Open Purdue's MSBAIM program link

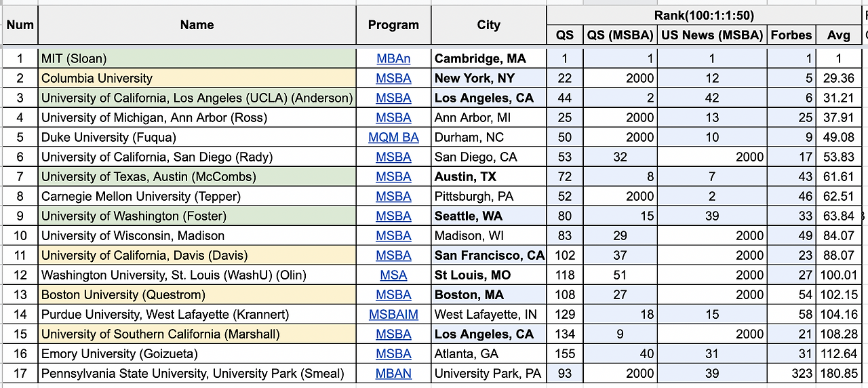[x=393, y=314]
